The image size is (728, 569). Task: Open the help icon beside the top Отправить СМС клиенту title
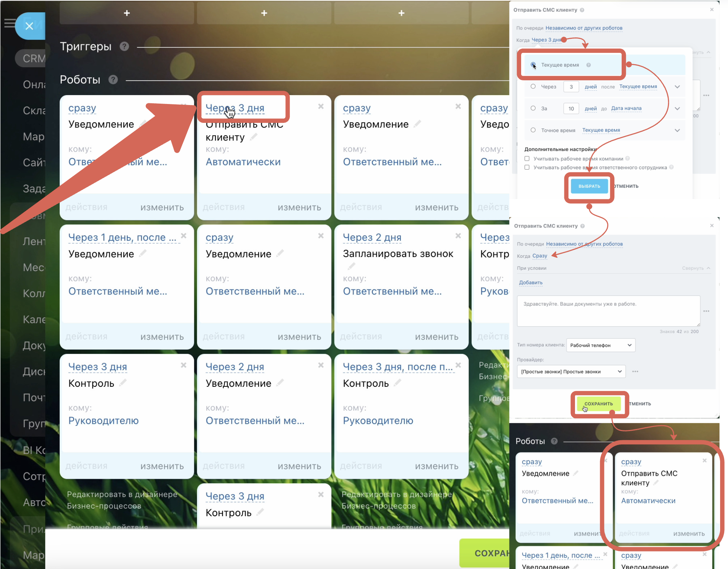click(x=582, y=10)
